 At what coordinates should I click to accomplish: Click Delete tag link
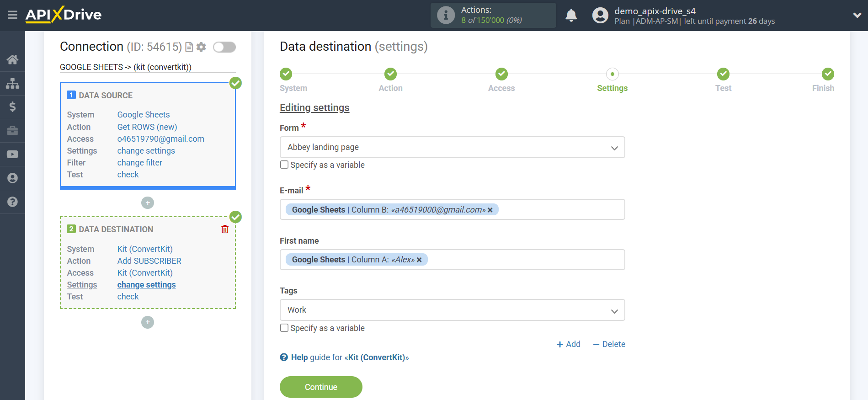[x=609, y=344]
